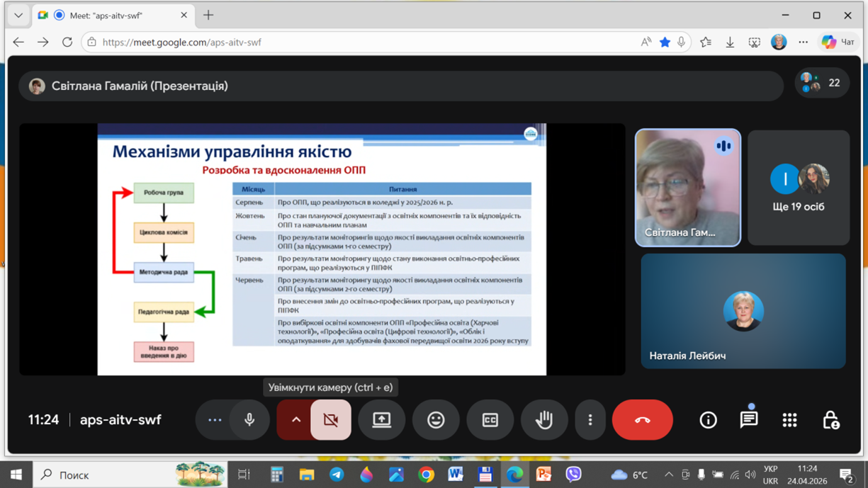Image resolution: width=868 pixels, height=488 pixels.
Task: Turn on camera with crossed-out camera button
Action: [331, 420]
